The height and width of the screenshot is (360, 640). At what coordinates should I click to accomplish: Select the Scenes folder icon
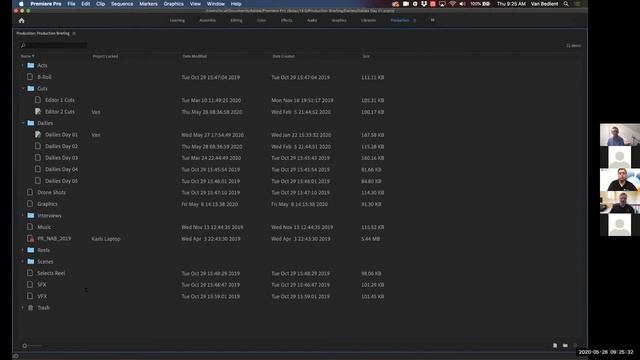pyautogui.click(x=31, y=261)
